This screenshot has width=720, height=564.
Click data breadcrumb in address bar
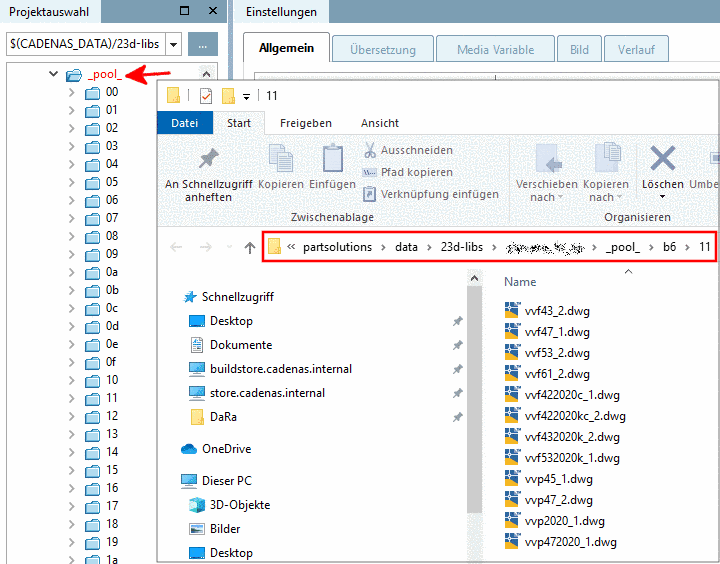pos(406,247)
